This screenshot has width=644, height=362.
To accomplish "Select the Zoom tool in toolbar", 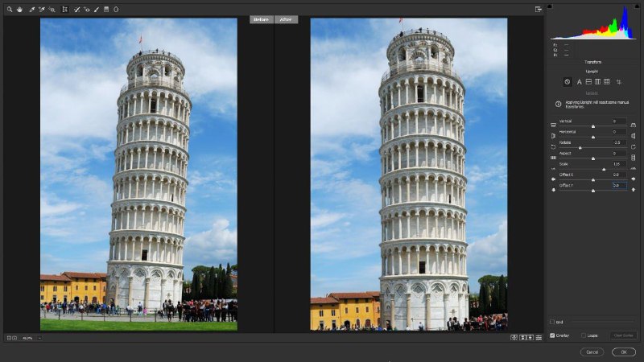I will tap(10, 9).
